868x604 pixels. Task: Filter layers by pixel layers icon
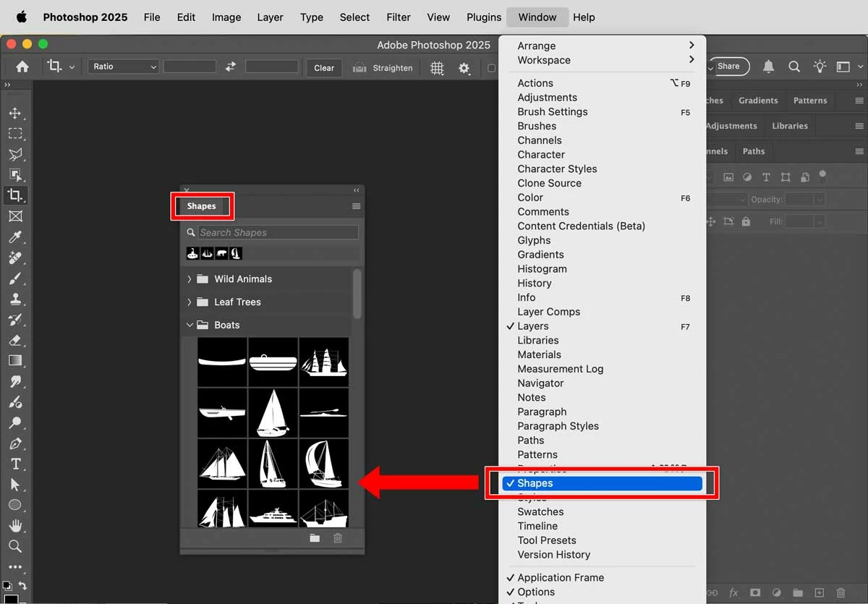click(x=728, y=177)
